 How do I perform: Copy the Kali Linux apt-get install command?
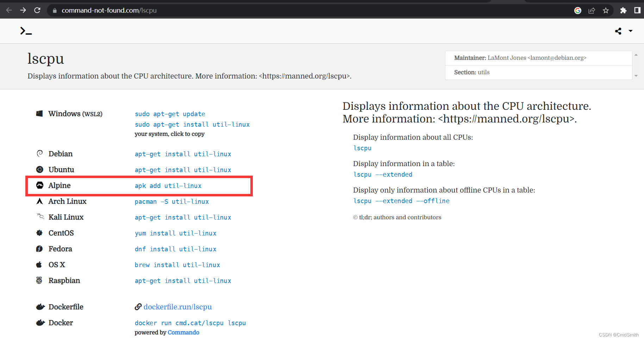(183, 218)
